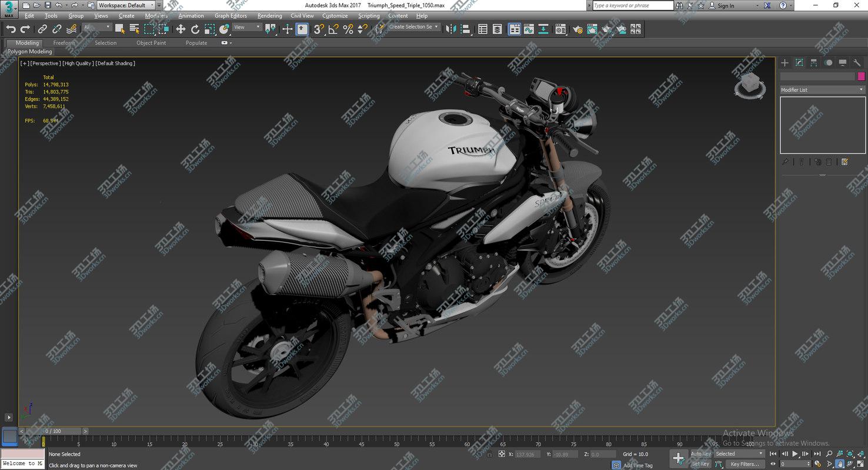Image resolution: width=868 pixels, height=470 pixels.
Task: Expand the Help question mark arrow
Action: pos(792,5)
